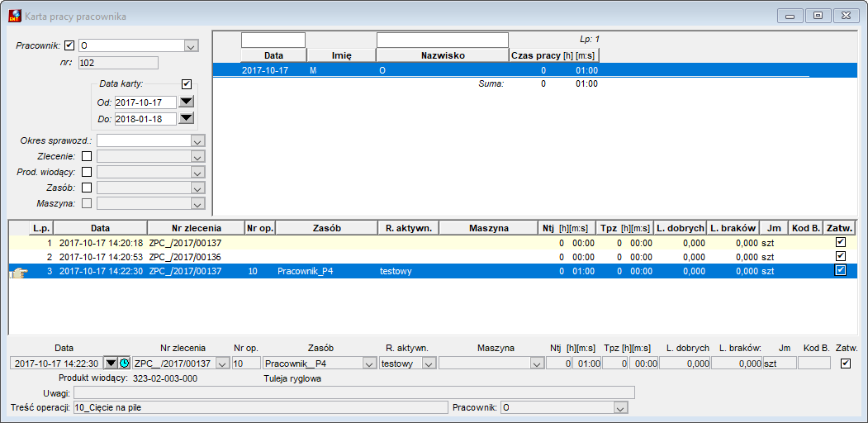Uncheck the Pracownik filter checkbox

[x=69, y=45]
